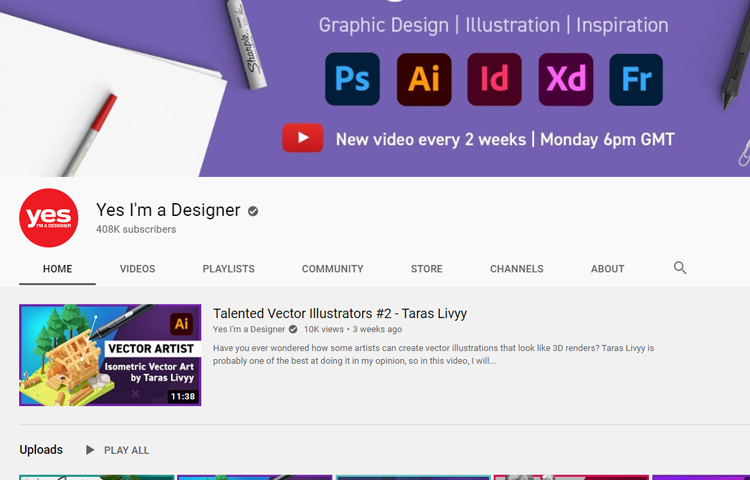Play the Isometric Vector Art featured thumbnail
Image resolution: width=750 pixels, height=480 pixels.
pyautogui.click(x=110, y=355)
